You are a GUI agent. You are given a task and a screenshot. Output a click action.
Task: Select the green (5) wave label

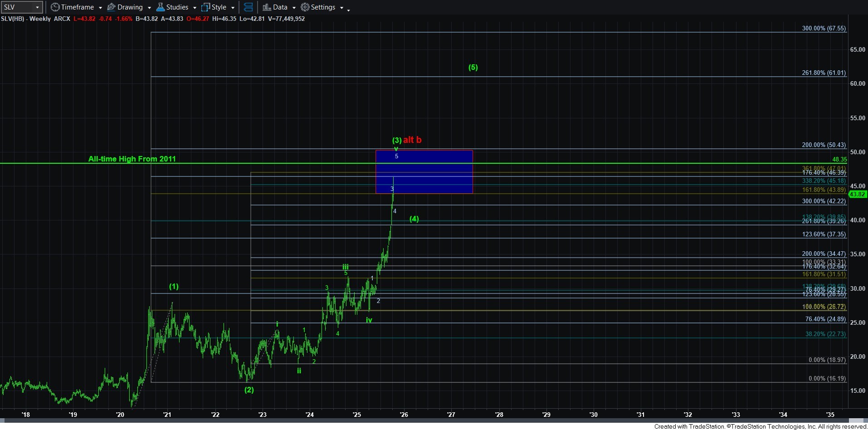473,67
